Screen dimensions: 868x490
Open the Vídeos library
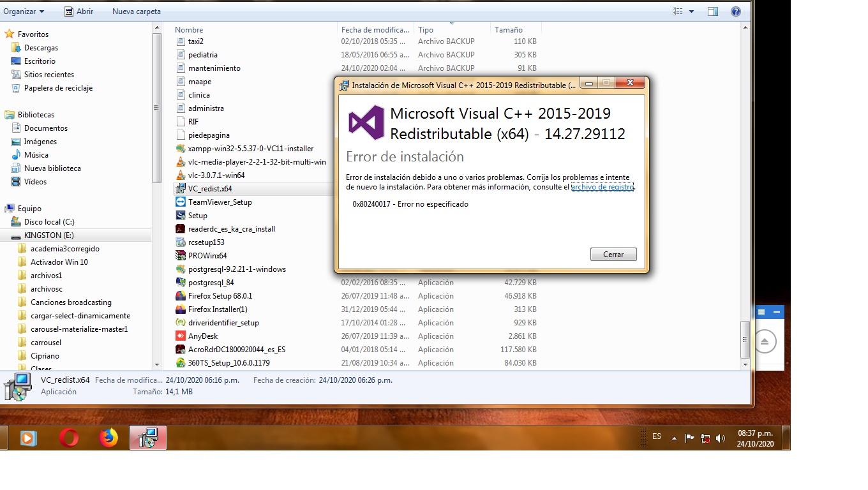pos(35,182)
